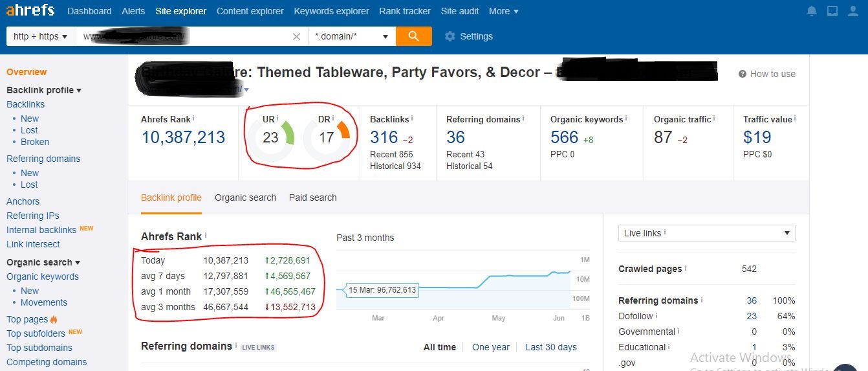This screenshot has height=371, width=868.
Task: Switch to the Organic search tab
Action: click(x=245, y=197)
